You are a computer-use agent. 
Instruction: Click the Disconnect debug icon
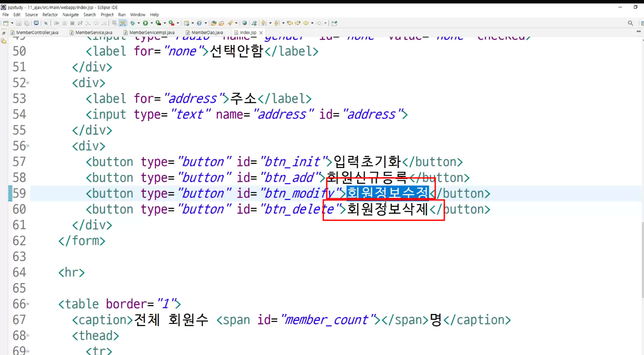(x=80, y=23)
